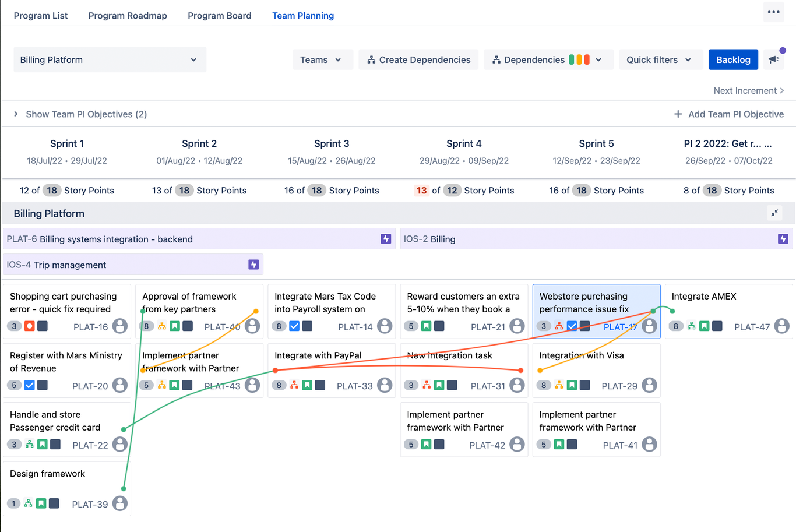Viewport: 796px width, 532px height.
Task: Collapse the Billing Platform swimlane
Action: tap(774, 213)
